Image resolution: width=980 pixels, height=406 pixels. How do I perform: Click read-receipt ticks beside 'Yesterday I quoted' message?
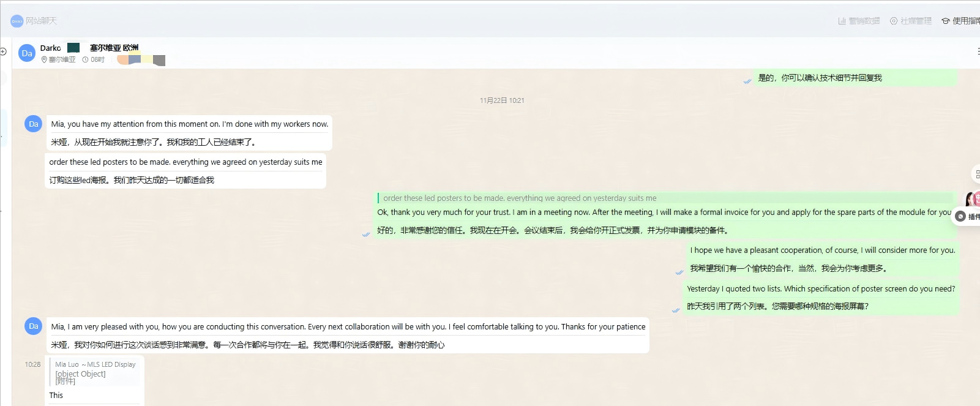[x=676, y=310]
